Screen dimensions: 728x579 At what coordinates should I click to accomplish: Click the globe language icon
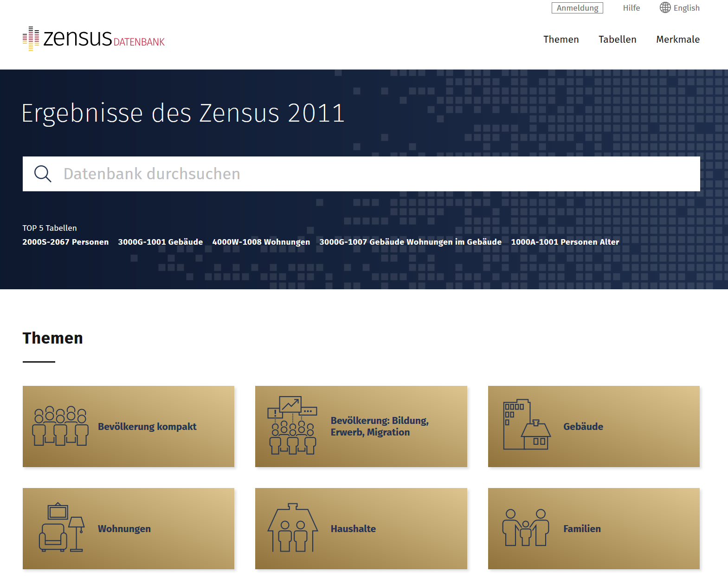tap(665, 8)
